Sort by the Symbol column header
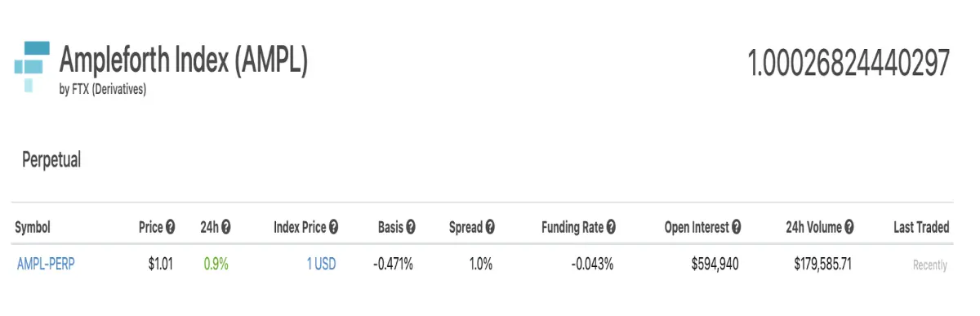The width and height of the screenshot is (980, 316). click(33, 228)
